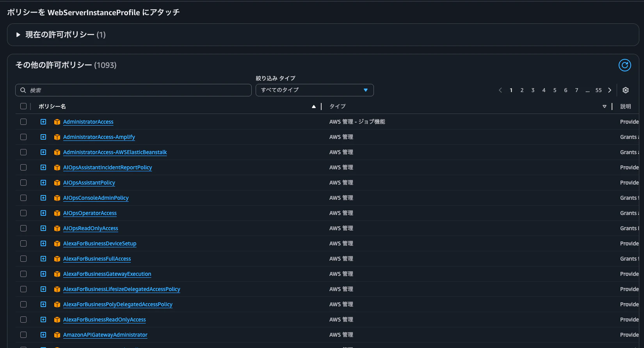Viewport: 644px width, 348px height.
Task: Click 'AWS 管理 - ジョブ機能' type cell
Action: pyautogui.click(x=357, y=122)
